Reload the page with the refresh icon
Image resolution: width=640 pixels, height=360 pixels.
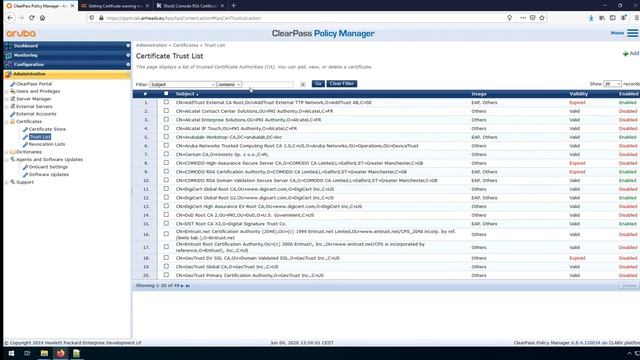(31, 18)
